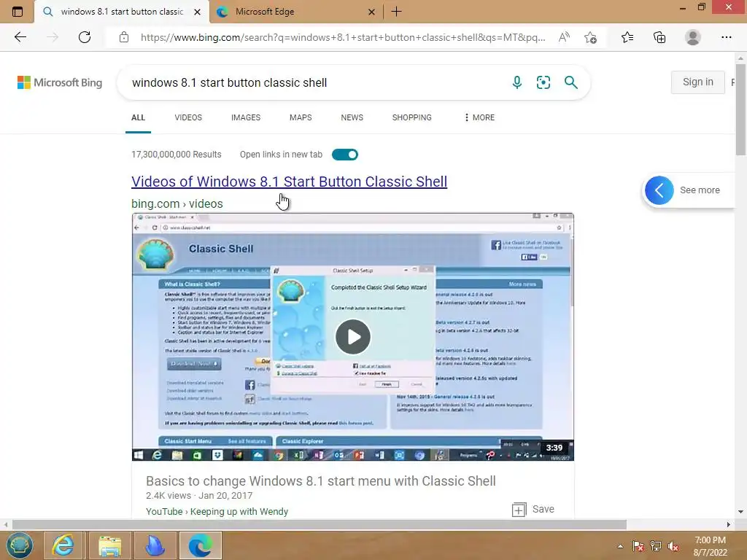This screenshot has height=560, width=747.
Task: Switch to the SHOPPING tab
Action: (411, 117)
